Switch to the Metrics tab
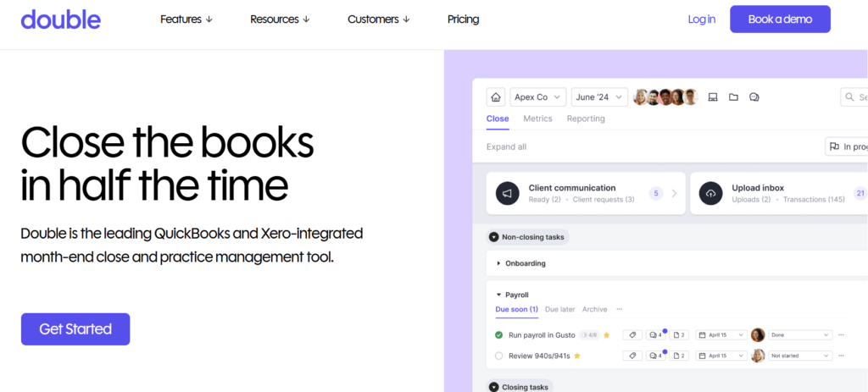This screenshot has width=868, height=392. coord(537,119)
